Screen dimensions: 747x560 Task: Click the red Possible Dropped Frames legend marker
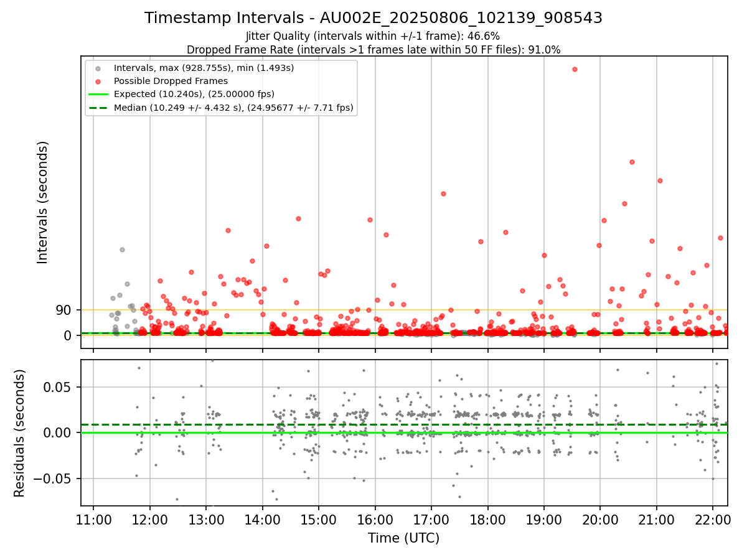click(x=97, y=81)
